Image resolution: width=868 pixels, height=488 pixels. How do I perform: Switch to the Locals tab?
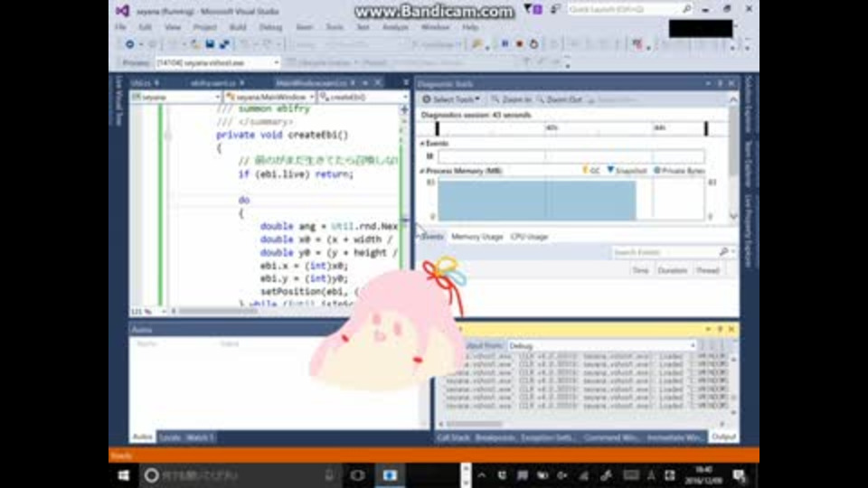coord(169,437)
